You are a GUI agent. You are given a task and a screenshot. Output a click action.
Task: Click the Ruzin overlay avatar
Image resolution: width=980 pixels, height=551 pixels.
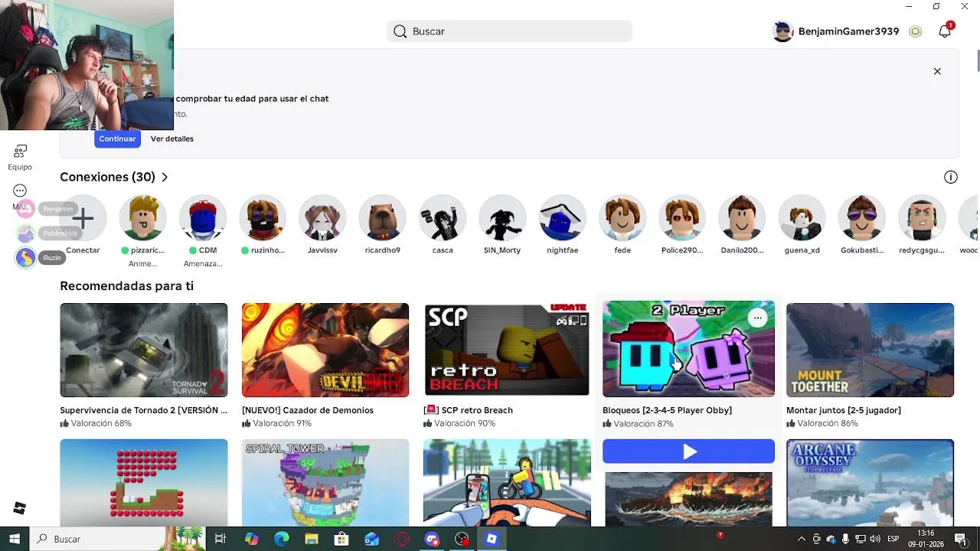[25, 258]
